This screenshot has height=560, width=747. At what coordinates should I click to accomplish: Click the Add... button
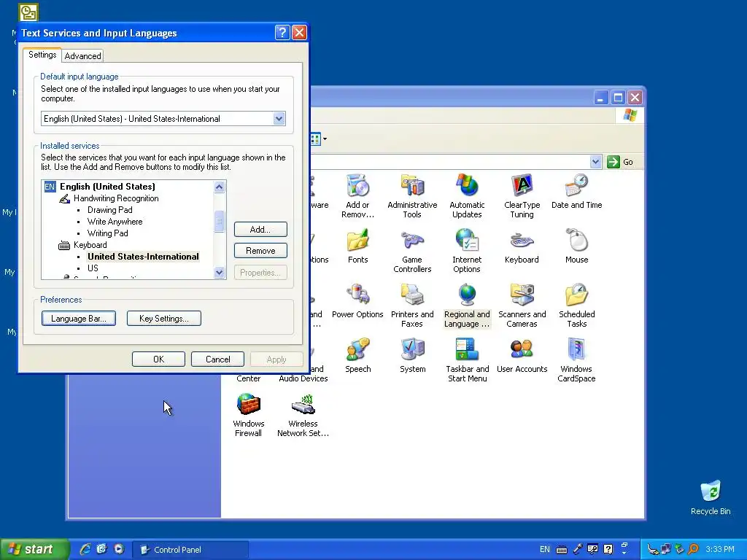pyautogui.click(x=260, y=230)
